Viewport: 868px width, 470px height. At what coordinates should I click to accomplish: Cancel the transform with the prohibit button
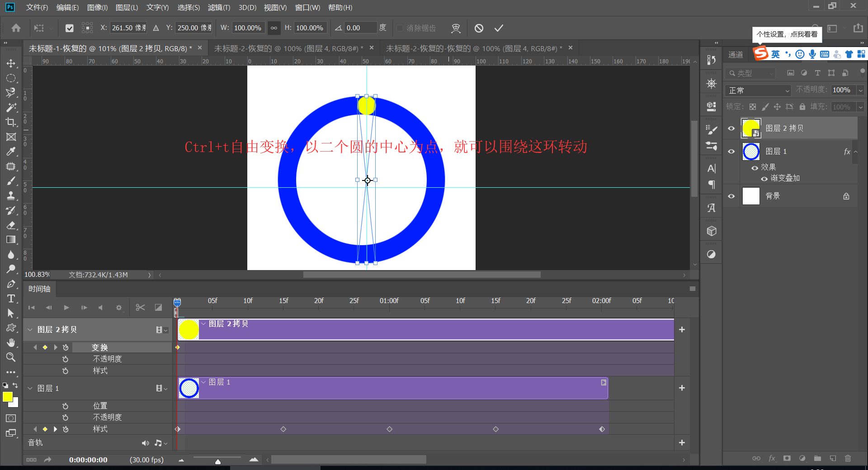pos(479,28)
